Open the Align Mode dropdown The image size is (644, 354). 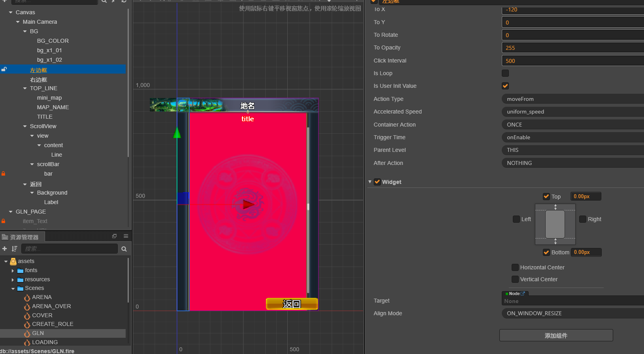[x=573, y=313]
